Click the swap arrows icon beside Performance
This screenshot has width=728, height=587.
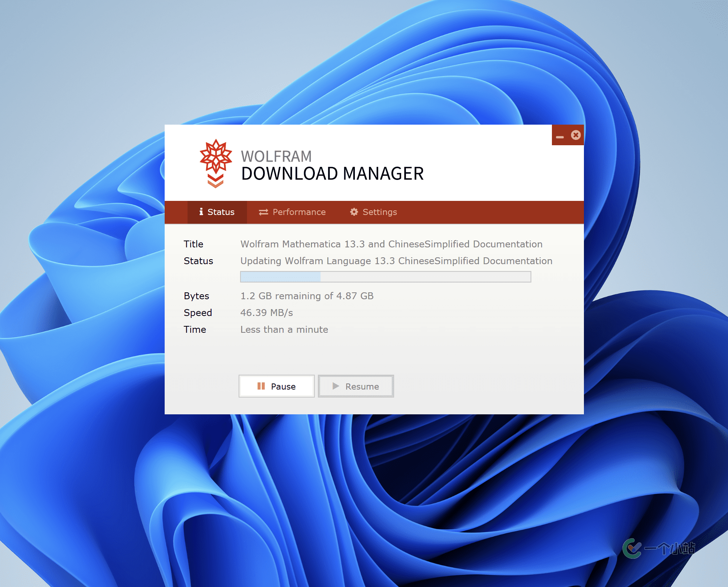coord(263,212)
